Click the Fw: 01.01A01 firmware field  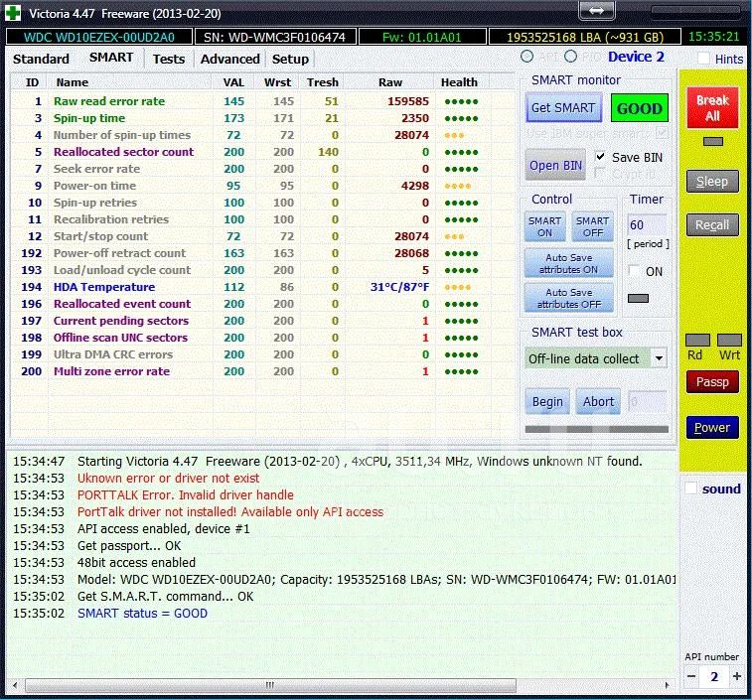(x=421, y=37)
